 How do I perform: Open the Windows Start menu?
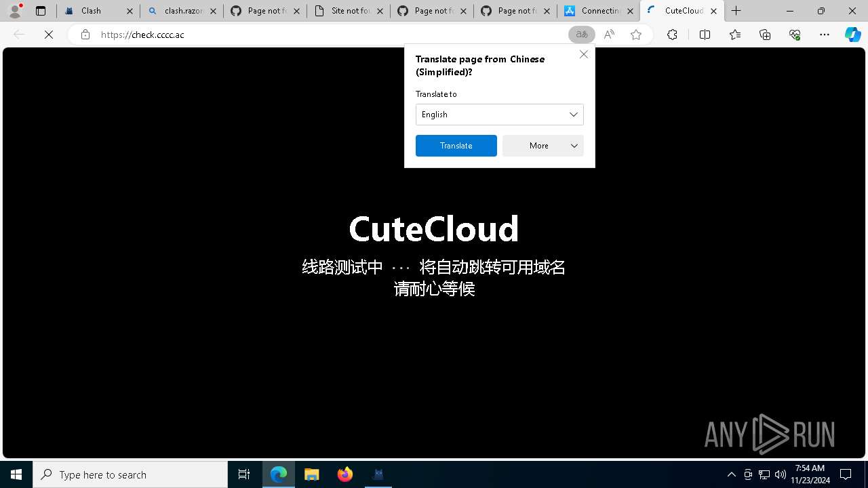click(16, 474)
